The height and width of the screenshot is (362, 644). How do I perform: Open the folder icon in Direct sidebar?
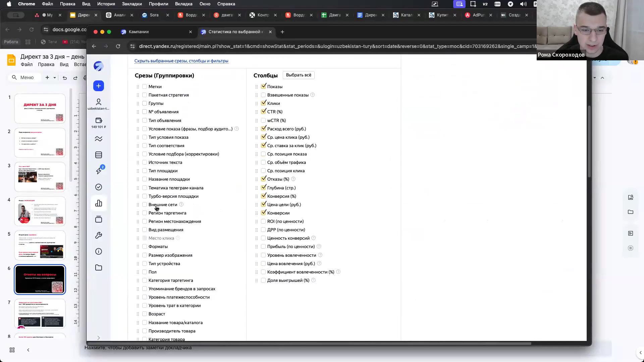coord(99,267)
